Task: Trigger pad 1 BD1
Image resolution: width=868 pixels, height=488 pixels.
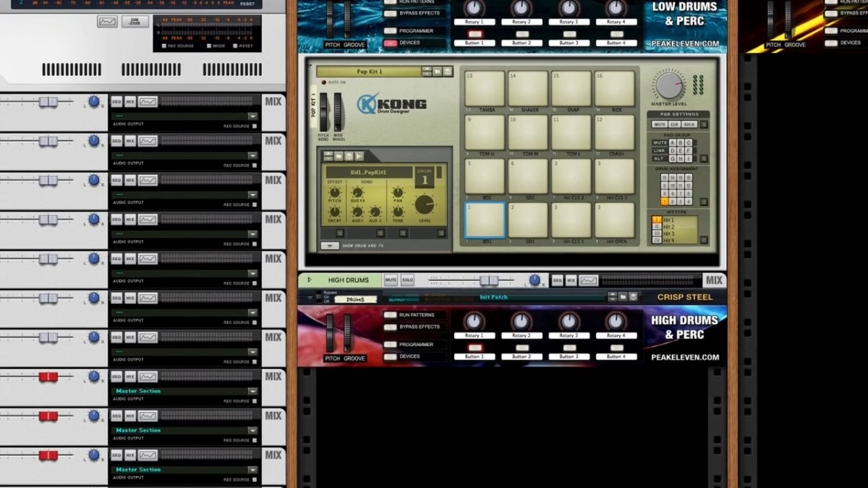Action: [x=485, y=220]
